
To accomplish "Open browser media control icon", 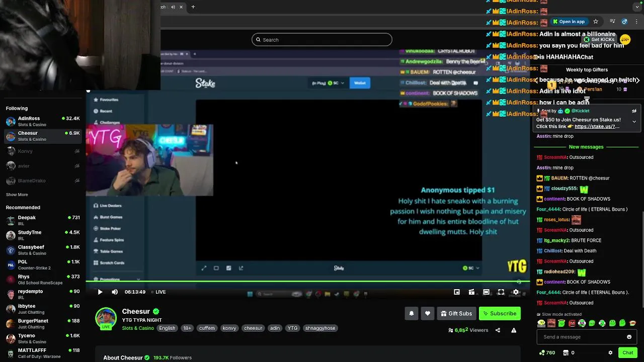I will (612, 22).
